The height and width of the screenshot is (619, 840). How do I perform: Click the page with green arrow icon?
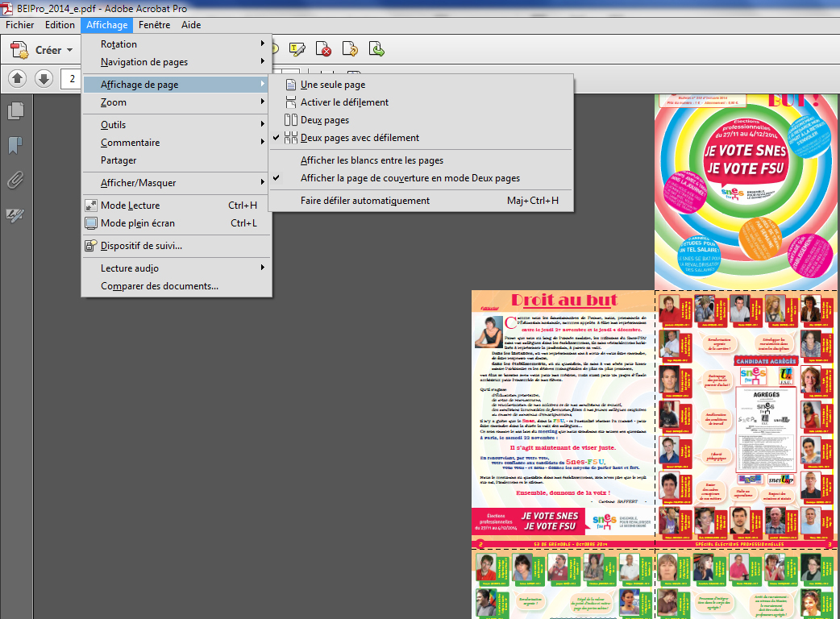pos(376,50)
